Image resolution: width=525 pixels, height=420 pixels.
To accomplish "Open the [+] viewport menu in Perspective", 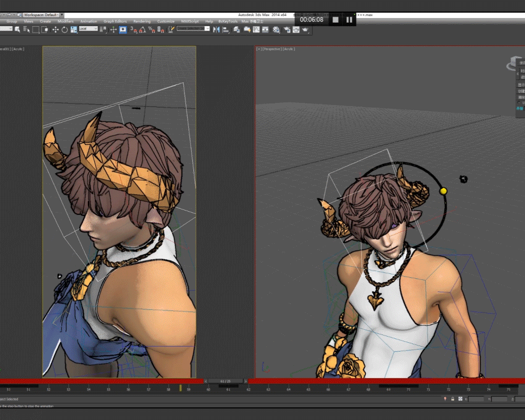I will (259, 49).
